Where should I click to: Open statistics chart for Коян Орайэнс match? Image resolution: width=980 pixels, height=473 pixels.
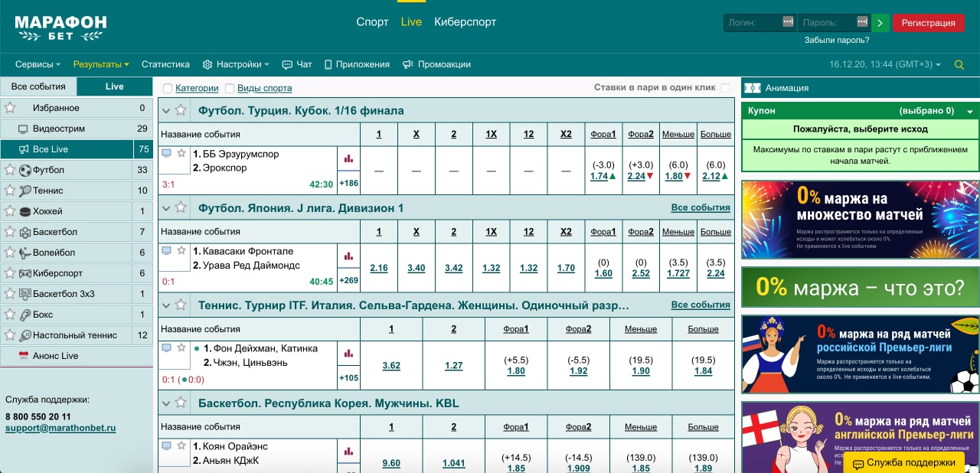pyautogui.click(x=348, y=451)
